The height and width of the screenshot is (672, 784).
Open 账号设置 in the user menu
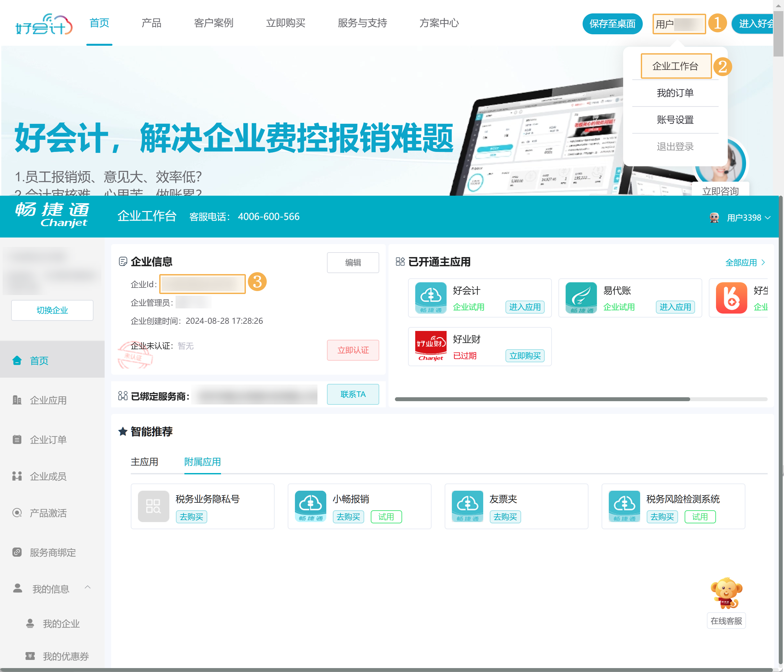point(675,120)
